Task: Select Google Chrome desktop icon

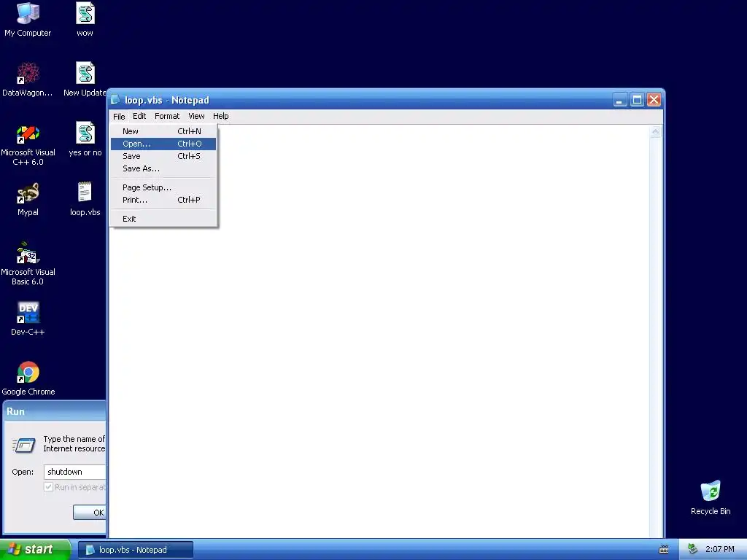Action: point(28,378)
